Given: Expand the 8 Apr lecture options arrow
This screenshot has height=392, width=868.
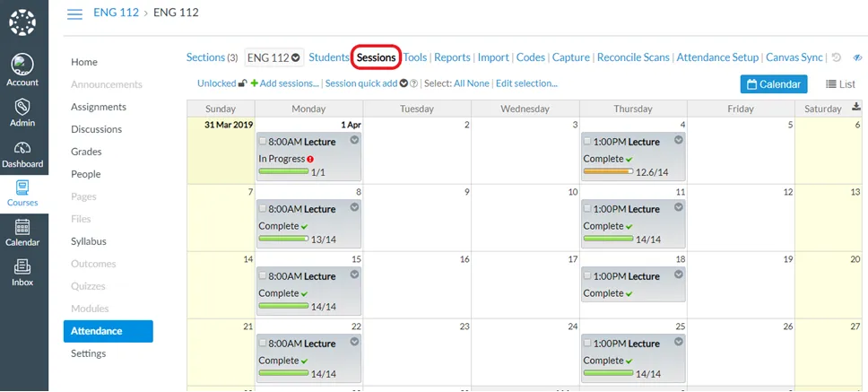Looking at the screenshot, I should click(354, 207).
